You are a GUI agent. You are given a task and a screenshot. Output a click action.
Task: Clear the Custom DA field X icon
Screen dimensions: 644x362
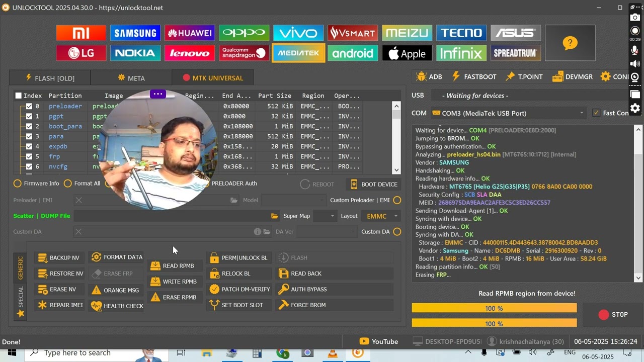pos(78,232)
